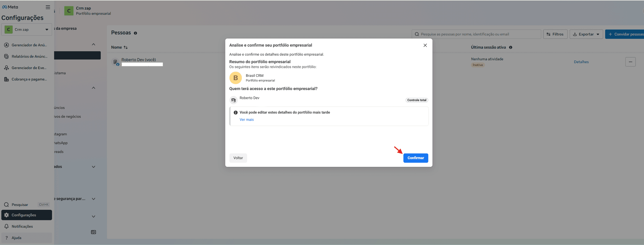Click the Pessoas info icon
This screenshot has height=245, width=644.
[x=135, y=33]
